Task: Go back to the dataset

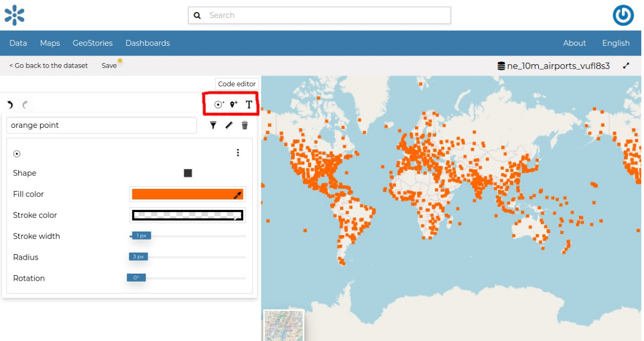Action: [x=49, y=65]
